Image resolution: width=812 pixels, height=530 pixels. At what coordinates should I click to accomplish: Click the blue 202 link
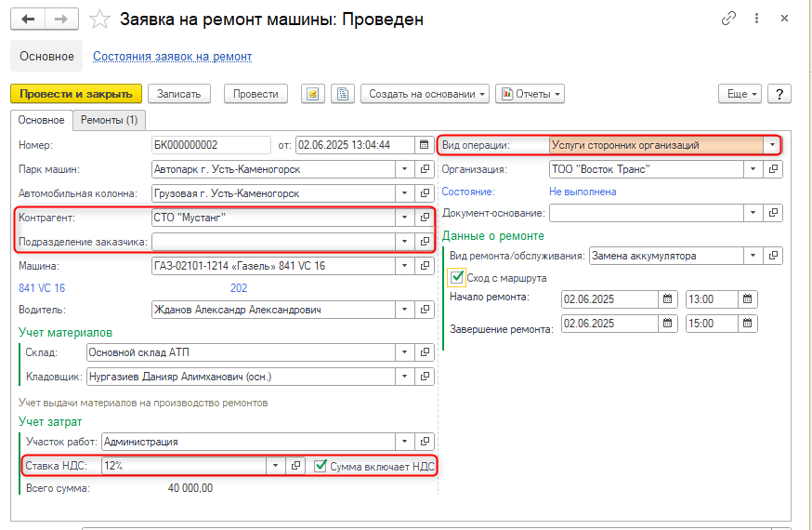point(239,288)
